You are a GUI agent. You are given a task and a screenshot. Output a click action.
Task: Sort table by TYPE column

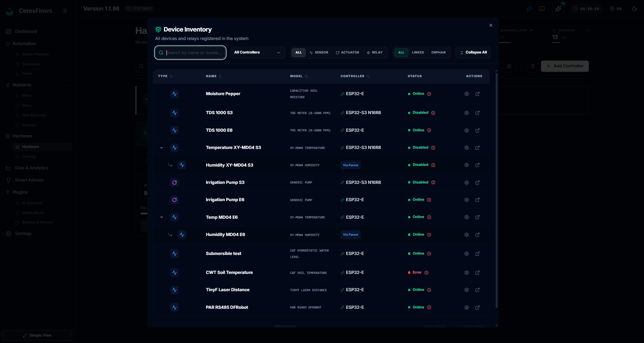(165, 76)
